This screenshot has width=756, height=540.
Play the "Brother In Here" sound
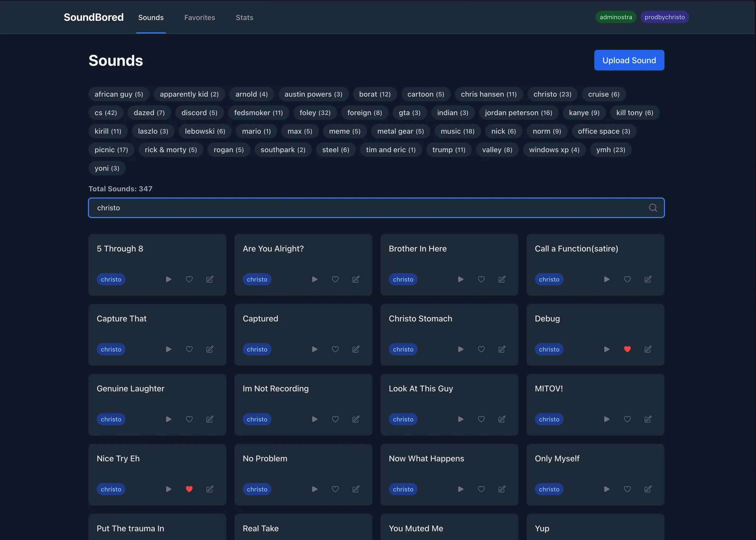(460, 279)
